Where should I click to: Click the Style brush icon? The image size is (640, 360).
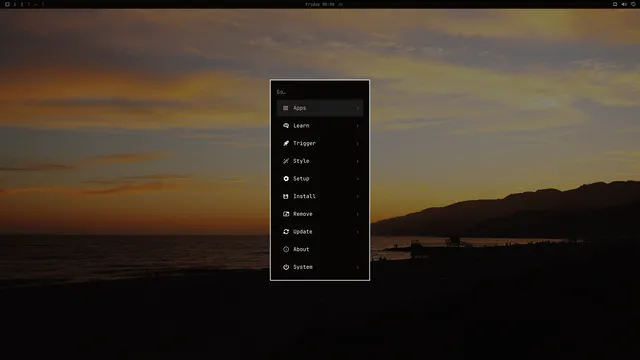point(286,161)
